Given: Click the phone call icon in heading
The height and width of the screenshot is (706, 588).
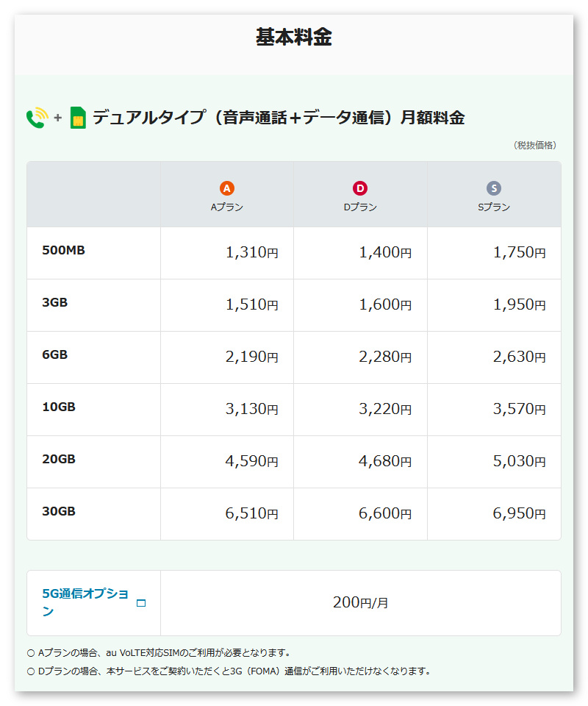Looking at the screenshot, I should (x=37, y=118).
